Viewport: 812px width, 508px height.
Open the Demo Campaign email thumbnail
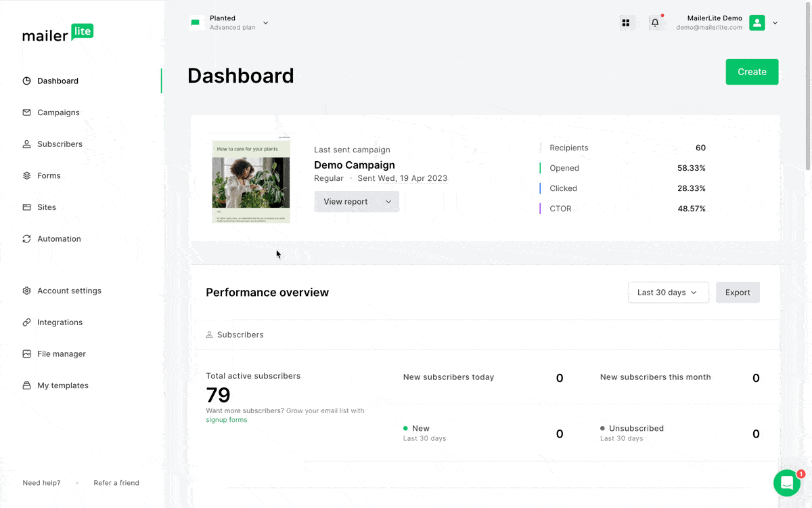click(251, 179)
